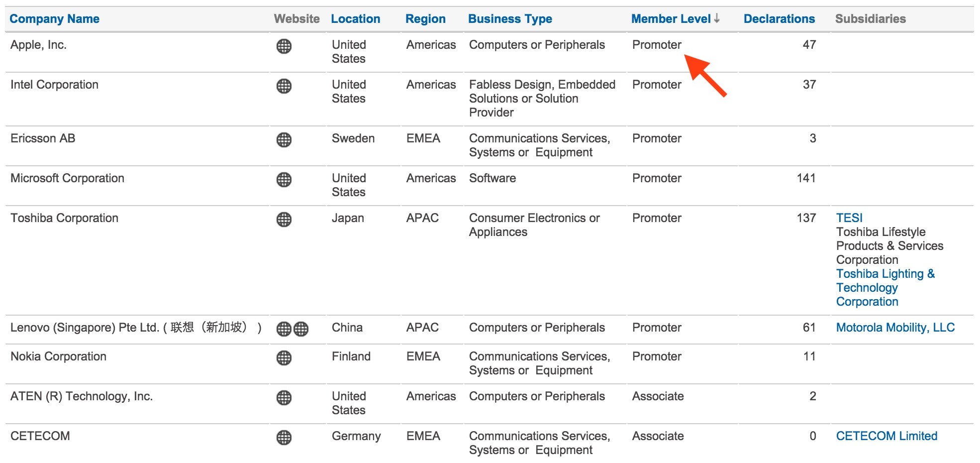Open first Lenovo website globe icon
Image resolution: width=980 pixels, height=463 pixels.
284,329
